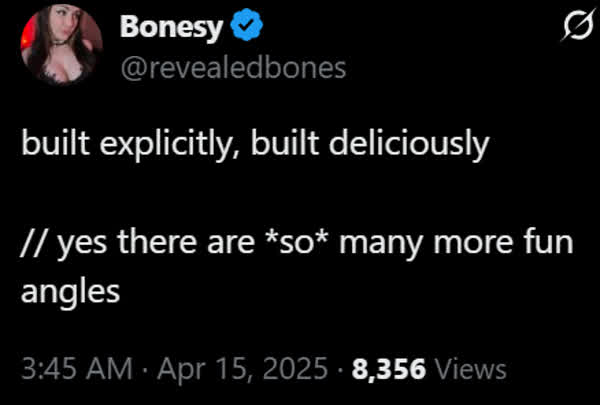Click the year 2025 in the date
Viewport: 600px width, 405px height.
(x=293, y=370)
